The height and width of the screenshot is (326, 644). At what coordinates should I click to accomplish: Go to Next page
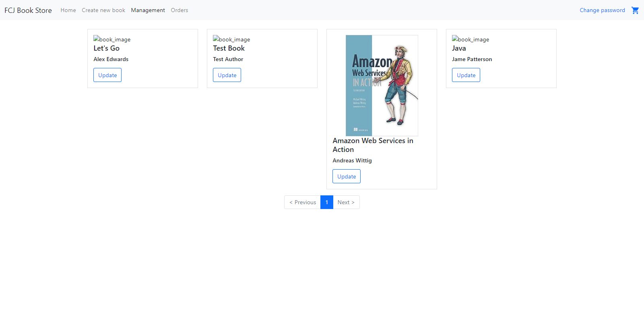pos(346,202)
